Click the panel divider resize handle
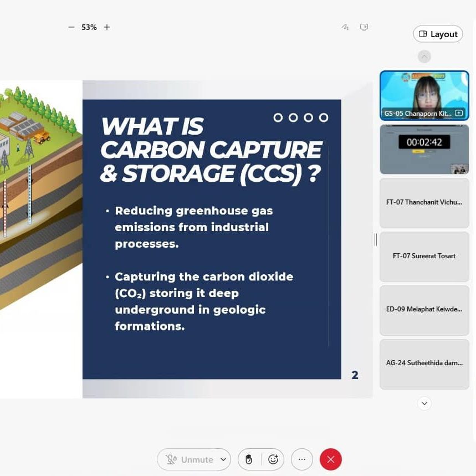Viewport: 476px width, 476px height. tap(376, 239)
